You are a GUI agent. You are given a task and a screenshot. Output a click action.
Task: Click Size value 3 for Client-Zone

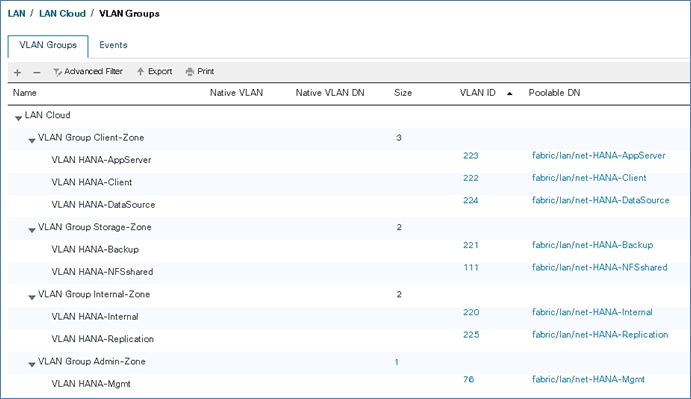[398, 138]
